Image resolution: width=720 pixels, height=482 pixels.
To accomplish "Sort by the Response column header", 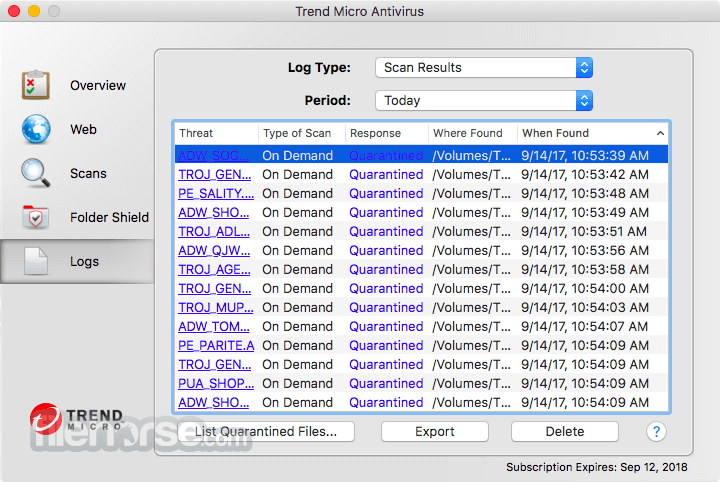I will 387,133.
